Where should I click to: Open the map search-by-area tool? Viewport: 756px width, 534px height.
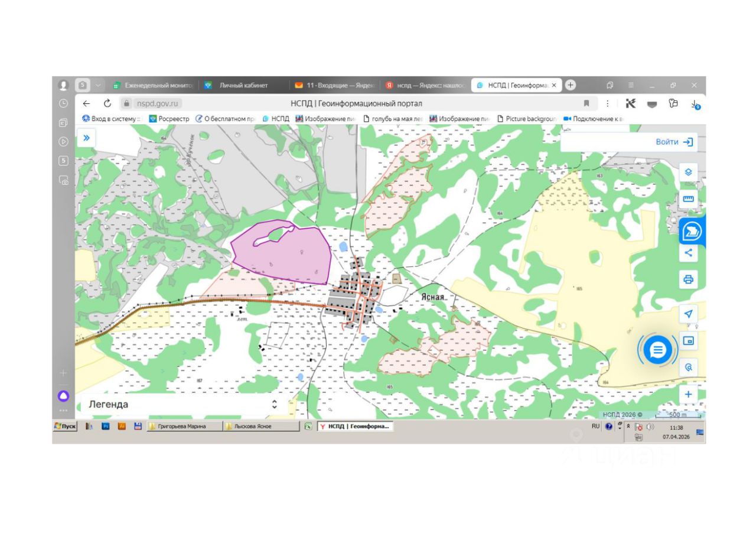point(688,367)
